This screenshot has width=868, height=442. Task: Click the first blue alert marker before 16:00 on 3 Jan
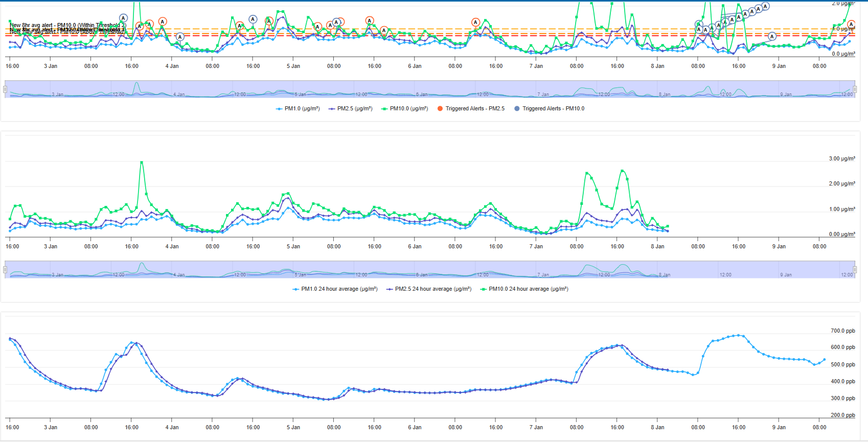tap(123, 18)
